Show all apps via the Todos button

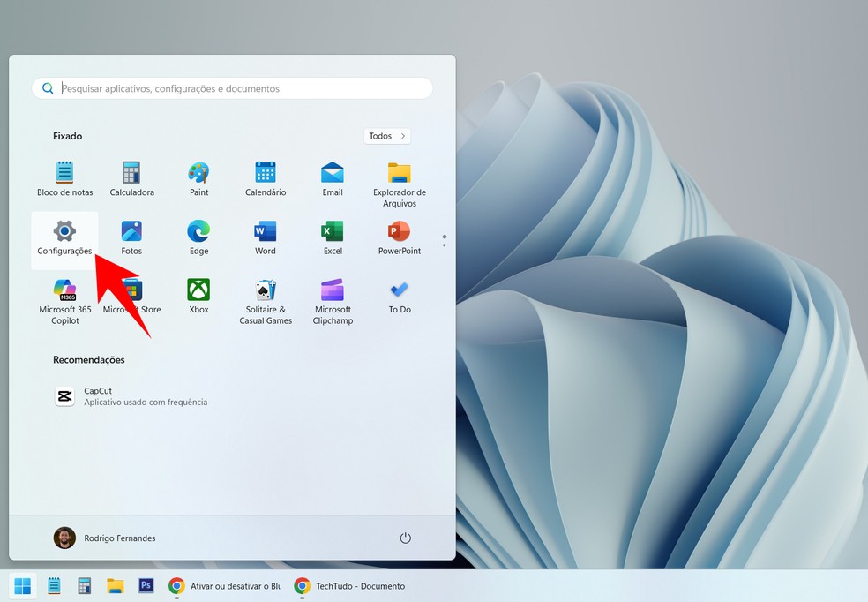(386, 135)
